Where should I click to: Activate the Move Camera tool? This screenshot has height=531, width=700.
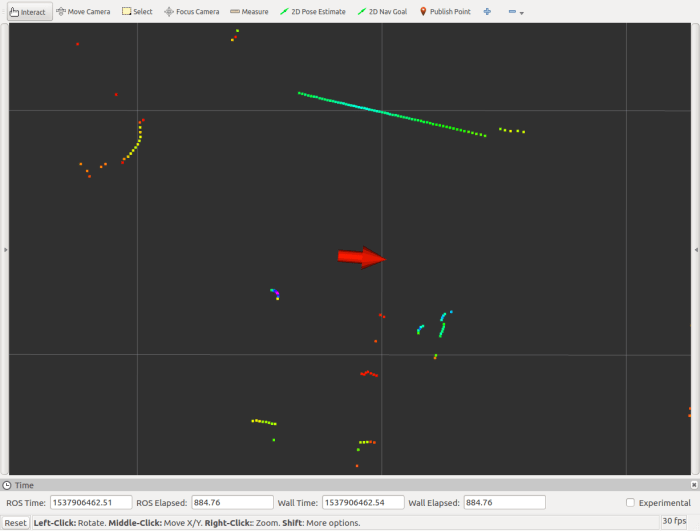click(83, 12)
